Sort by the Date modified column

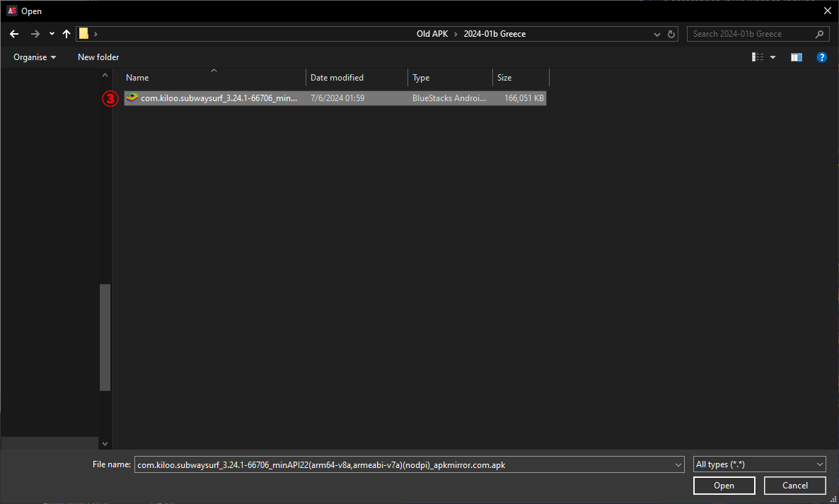tap(357, 78)
